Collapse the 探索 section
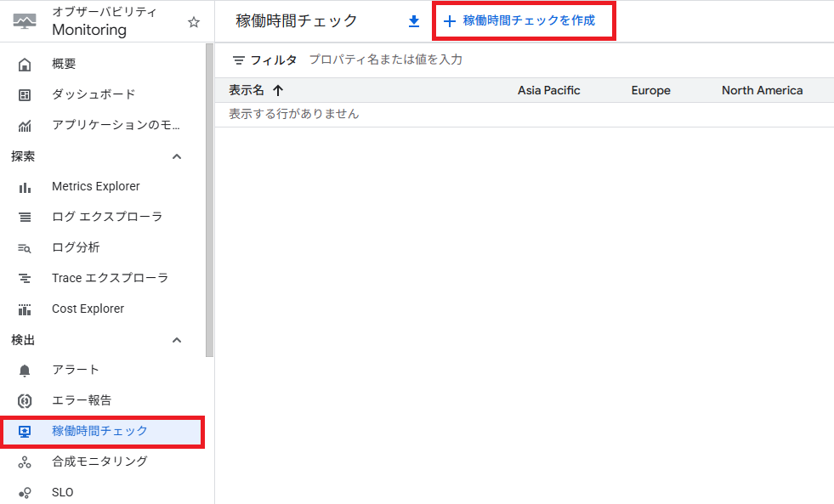 [x=177, y=156]
